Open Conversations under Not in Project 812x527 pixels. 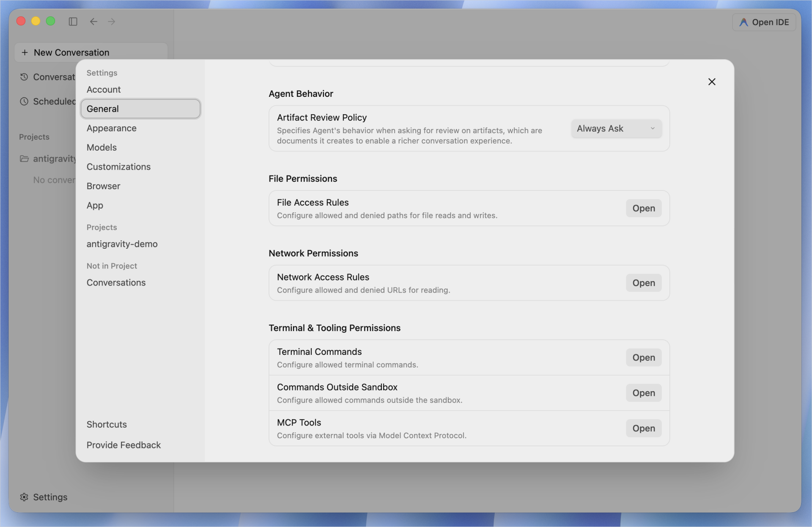pos(140,283)
